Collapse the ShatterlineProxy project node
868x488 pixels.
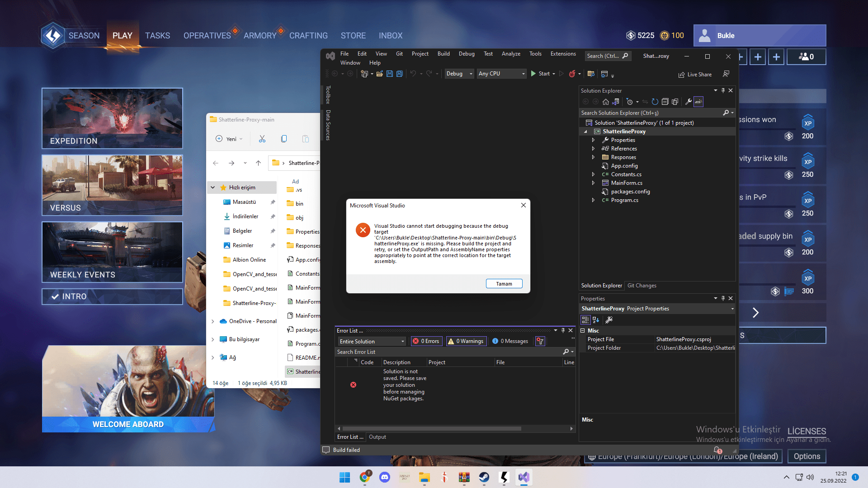click(586, 131)
